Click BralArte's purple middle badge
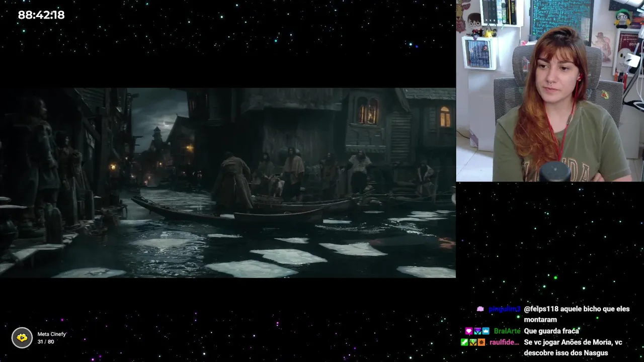 click(477, 331)
